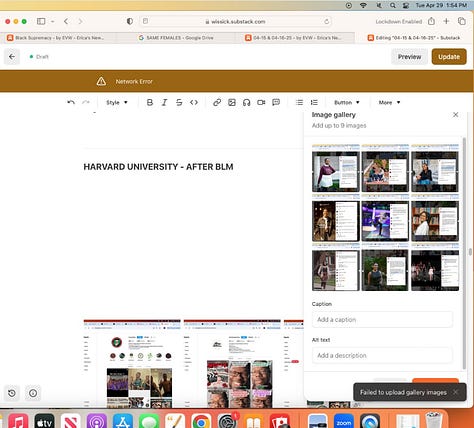Apply italic formatting
This screenshot has height=428, width=474.
pyautogui.click(x=164, y=102)
